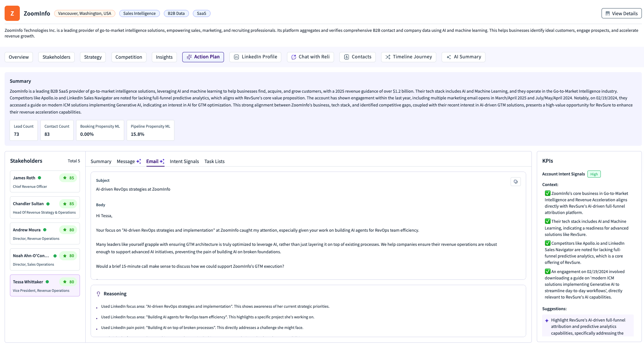Click Andrew Moura's star score badge 80

(68, 230)
